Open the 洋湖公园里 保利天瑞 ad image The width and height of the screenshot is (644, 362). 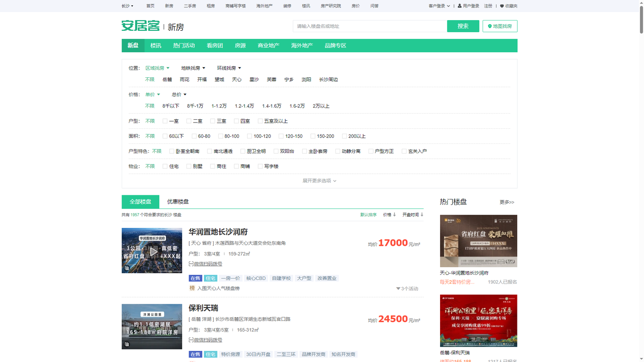click(x=479, y=320)
